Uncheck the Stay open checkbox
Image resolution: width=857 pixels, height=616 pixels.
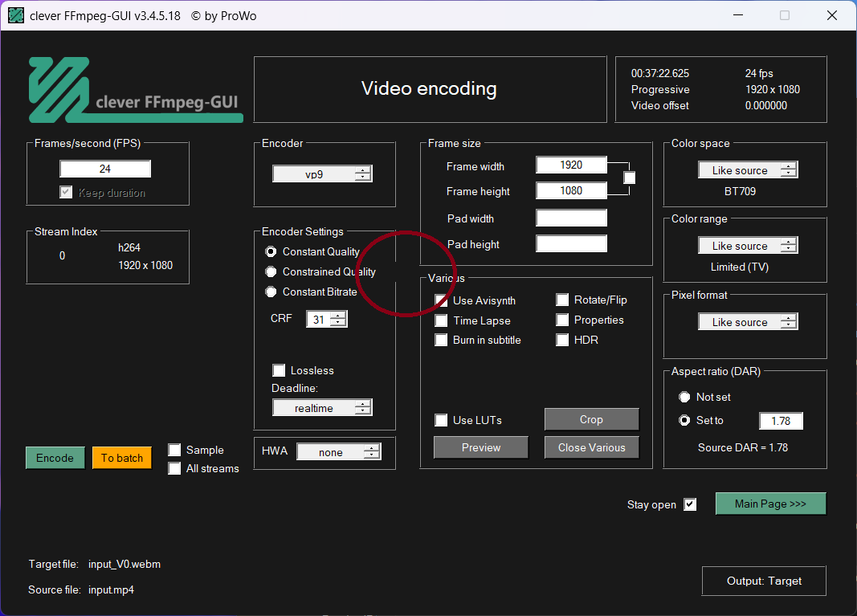coord(690,504)
